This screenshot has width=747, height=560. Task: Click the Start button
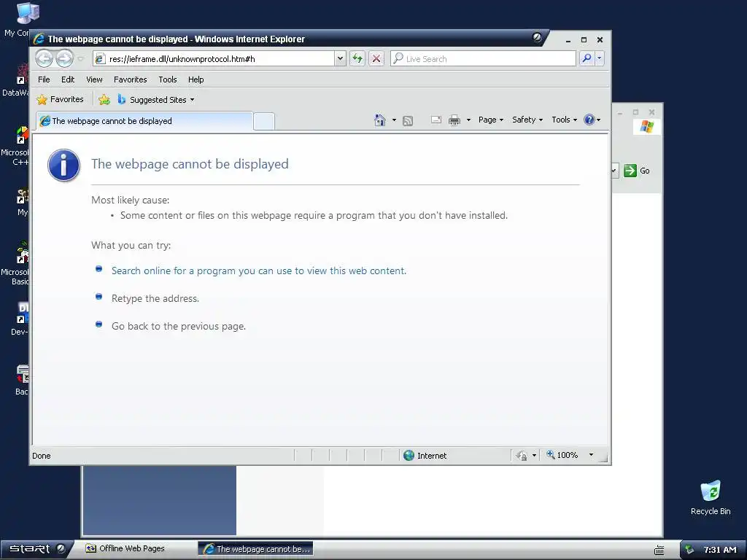[36, 549]
